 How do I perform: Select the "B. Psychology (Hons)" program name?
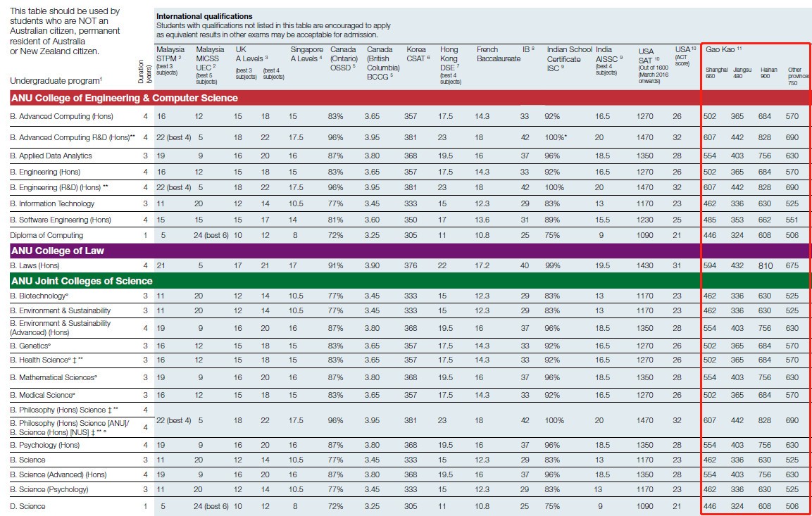[44, 445]
